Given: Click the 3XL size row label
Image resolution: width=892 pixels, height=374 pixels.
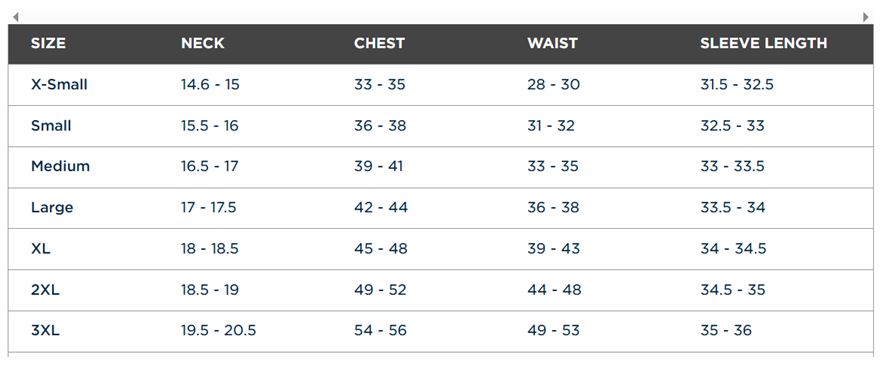Looking at the screenshot, I should (x=45, y=330).
